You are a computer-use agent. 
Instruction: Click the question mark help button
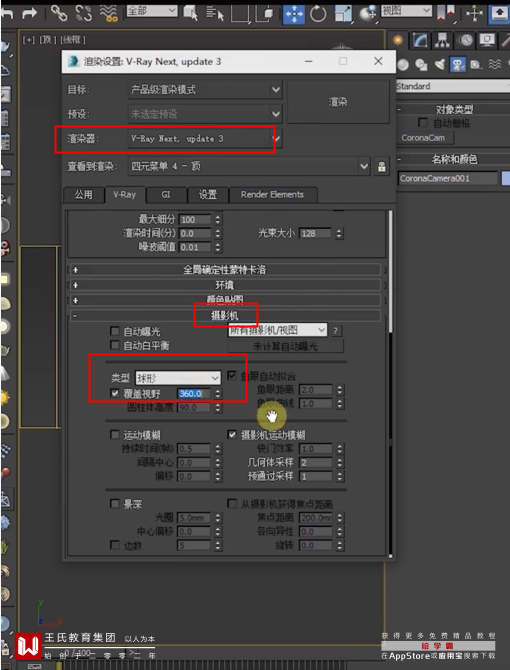point(336,330)
